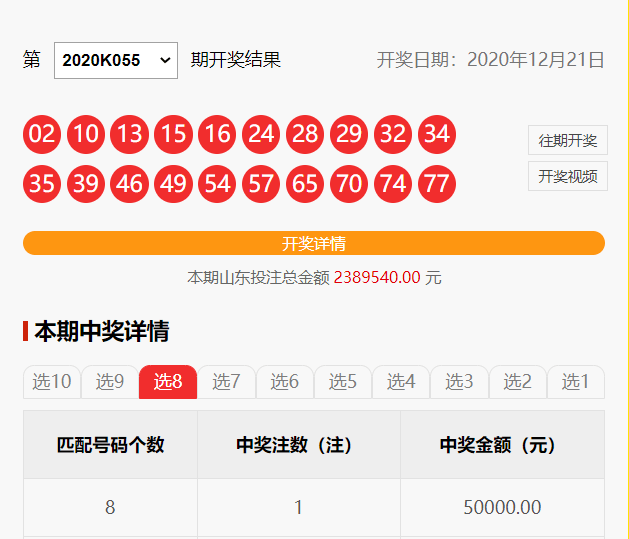629x539 pixels.
Task: Switch to the 选7 tab
Action: click(226, 381)
